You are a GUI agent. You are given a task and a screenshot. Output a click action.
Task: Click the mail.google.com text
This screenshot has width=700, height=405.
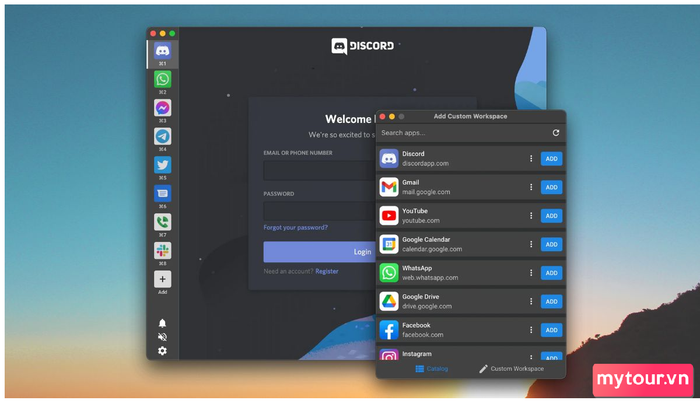426,192
